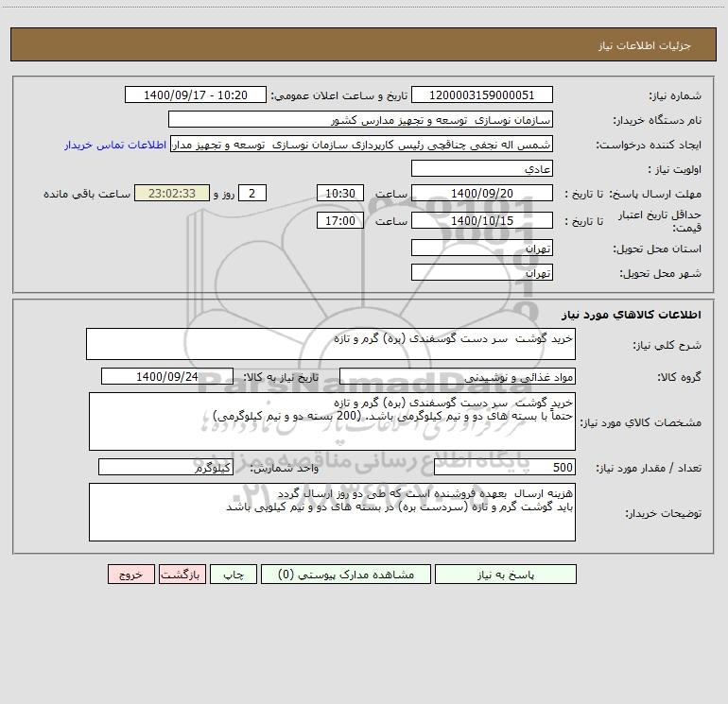Click the تاریخ و ساعت اعلان عمومی label

point(339,95)
